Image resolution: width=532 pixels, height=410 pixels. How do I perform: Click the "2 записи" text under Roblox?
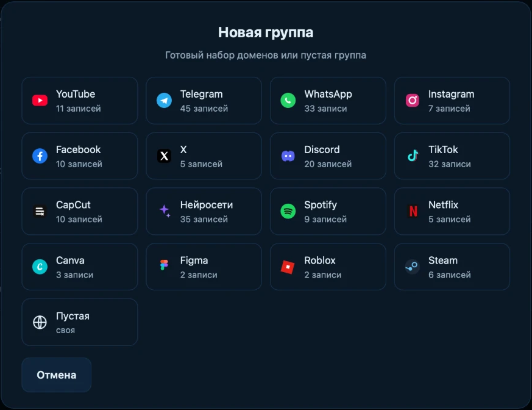tap(322, 275)
